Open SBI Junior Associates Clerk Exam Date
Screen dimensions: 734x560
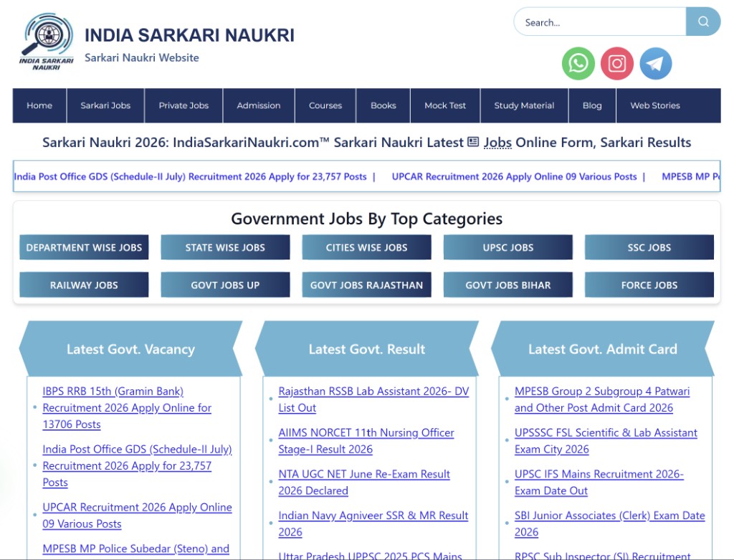(609, 523)
